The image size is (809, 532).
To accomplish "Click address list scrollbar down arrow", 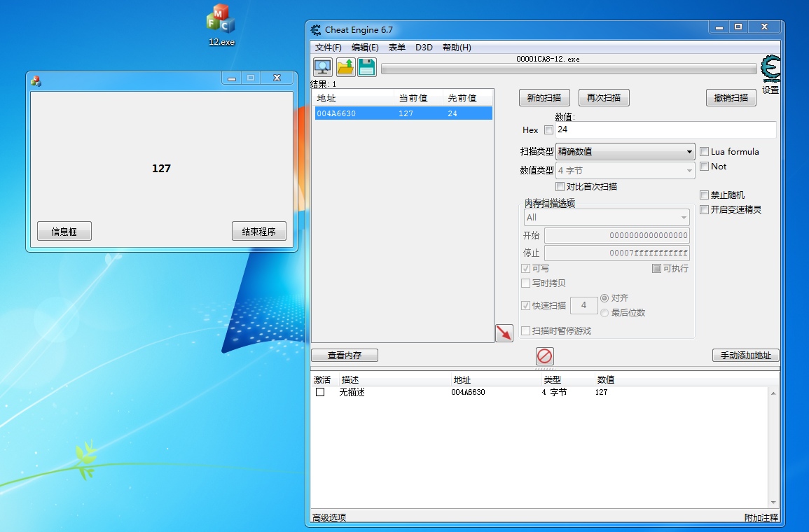I will [773, 503].
